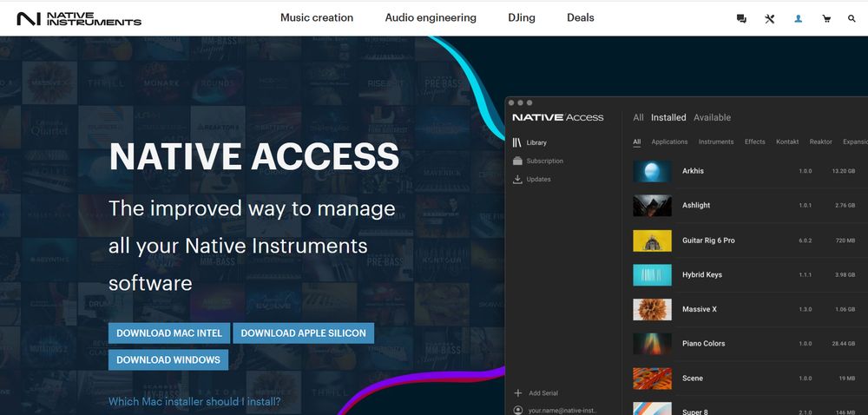Select the Instruments filter tab
The width and height of the screenshot is (868, 415).
(716, 142)
